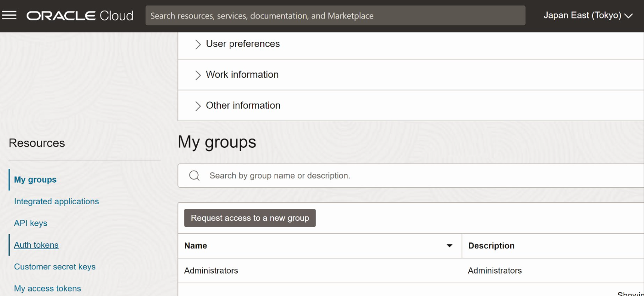The height and width of the screenshot is (296, 644).
Task: Open the Auth tokens link
Action: (36, 245)
